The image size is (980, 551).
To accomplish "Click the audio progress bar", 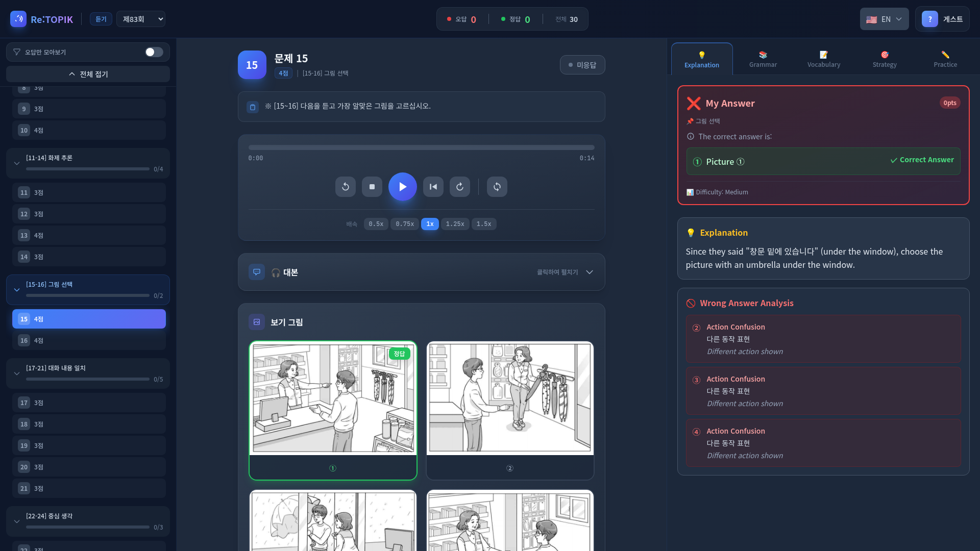I will pos(422,147).
